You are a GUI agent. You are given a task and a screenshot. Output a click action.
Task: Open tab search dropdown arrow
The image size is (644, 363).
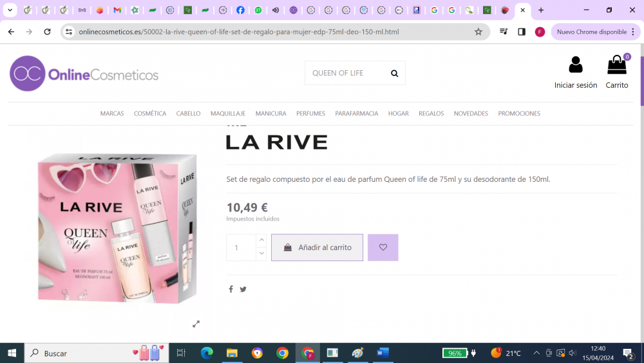[x=10, y=10]
